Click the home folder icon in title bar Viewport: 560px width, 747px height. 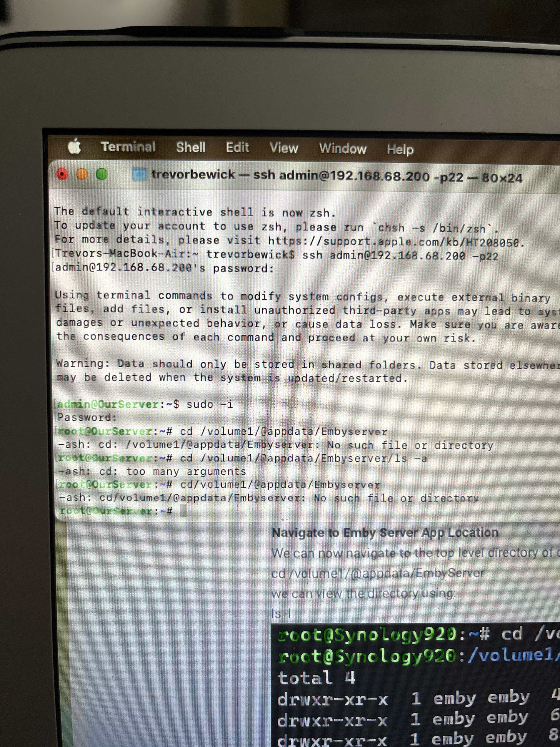(x=139, y=175)
